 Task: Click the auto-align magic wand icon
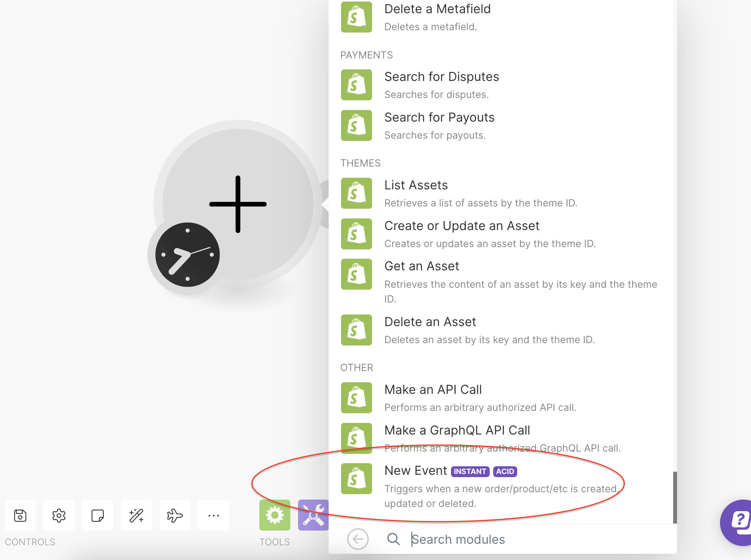[136, 515]
